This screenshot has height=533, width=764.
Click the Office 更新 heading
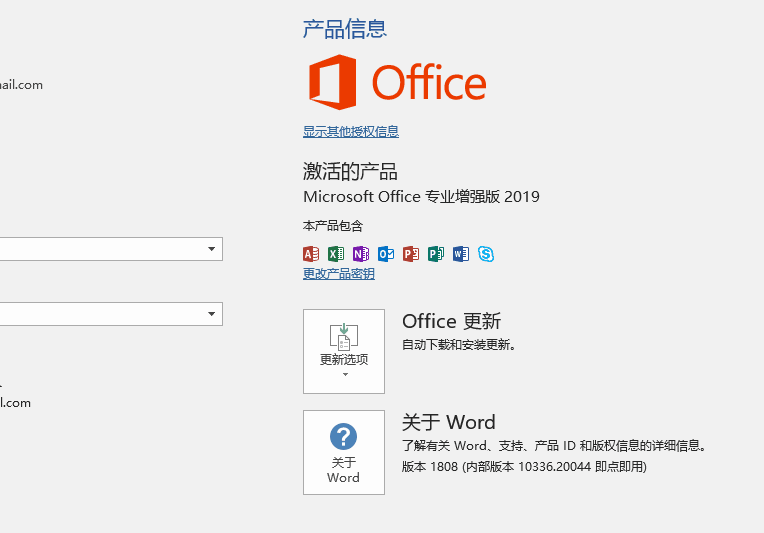tap(452, 322)
